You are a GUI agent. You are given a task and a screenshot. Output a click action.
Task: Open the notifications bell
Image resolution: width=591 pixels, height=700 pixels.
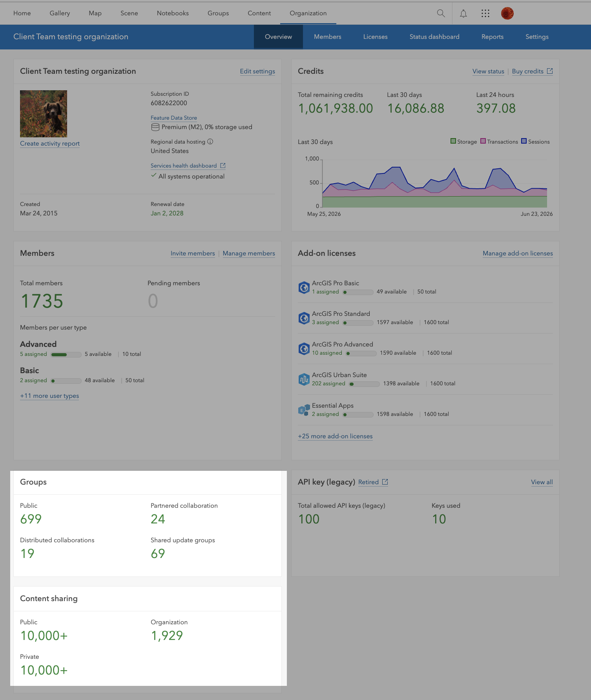[463, 13]
